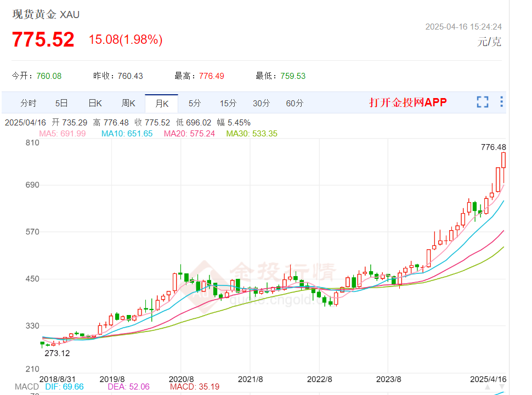The image size is (532, 395).
Task: Click the MA30: 533.35 indicator label
Action: [252, 134]
